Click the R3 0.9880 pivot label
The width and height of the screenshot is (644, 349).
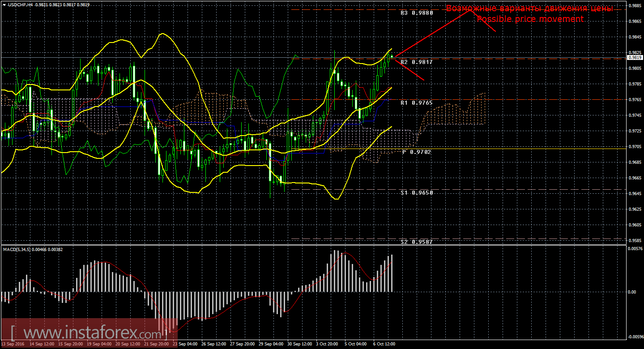pos(416,13)
